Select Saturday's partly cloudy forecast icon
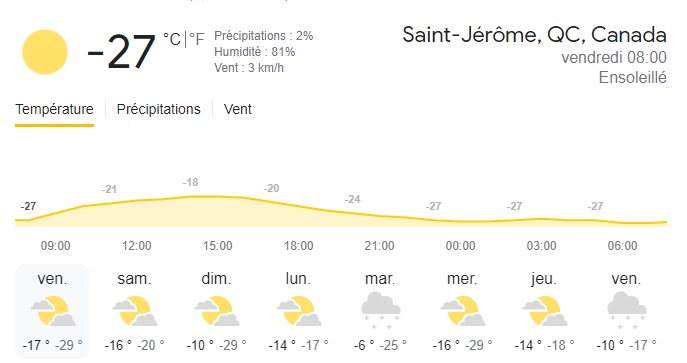Viewport: 687px width, 363px height. [135, 311]
